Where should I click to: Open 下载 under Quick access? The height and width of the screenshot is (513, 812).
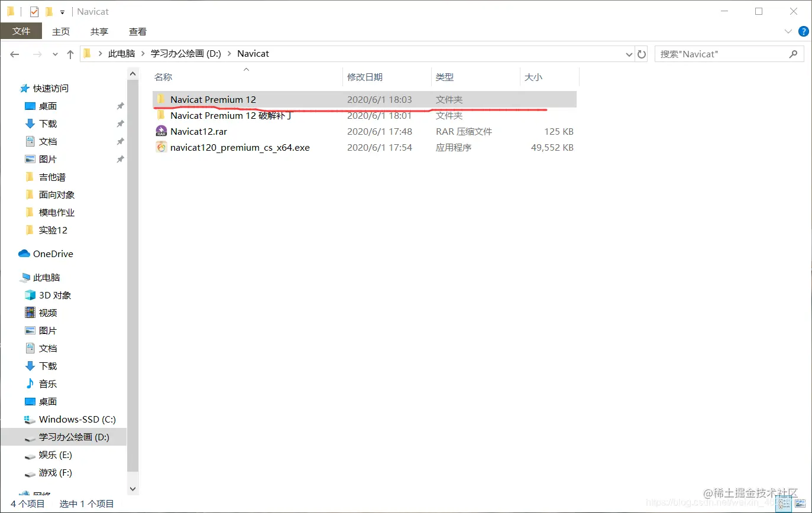click(x=48, y=124)
